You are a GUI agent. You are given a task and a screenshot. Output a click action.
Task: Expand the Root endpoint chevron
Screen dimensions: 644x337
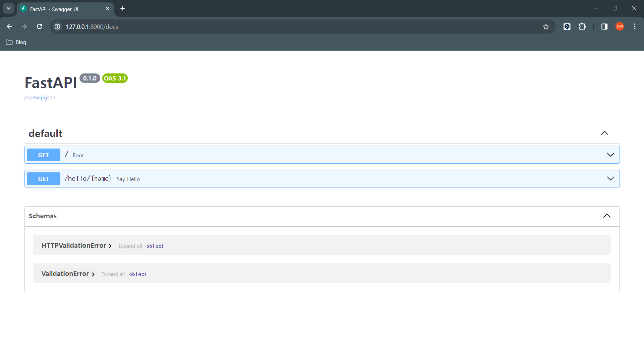610,155
